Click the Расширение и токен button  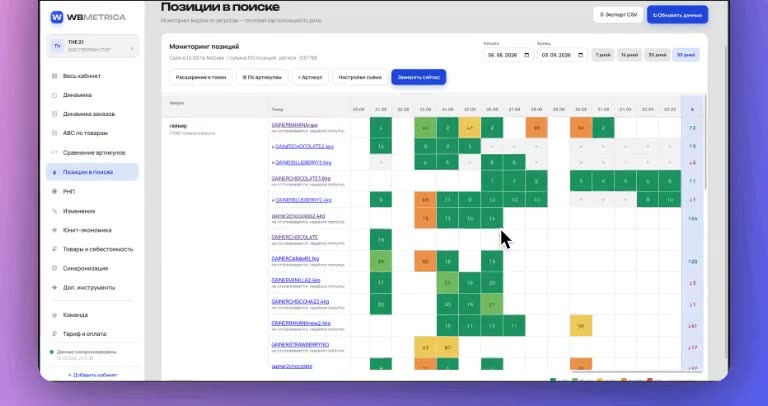tap(201, 77)
